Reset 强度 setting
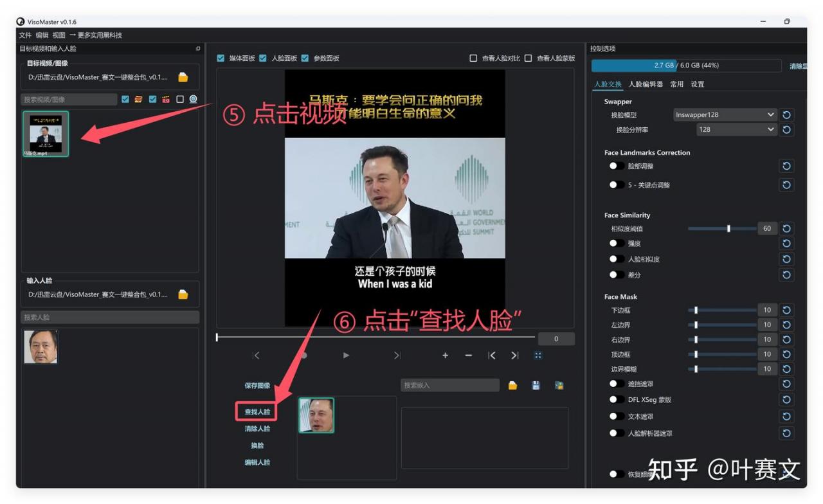 pyautogui.click(x=786, y=243)
